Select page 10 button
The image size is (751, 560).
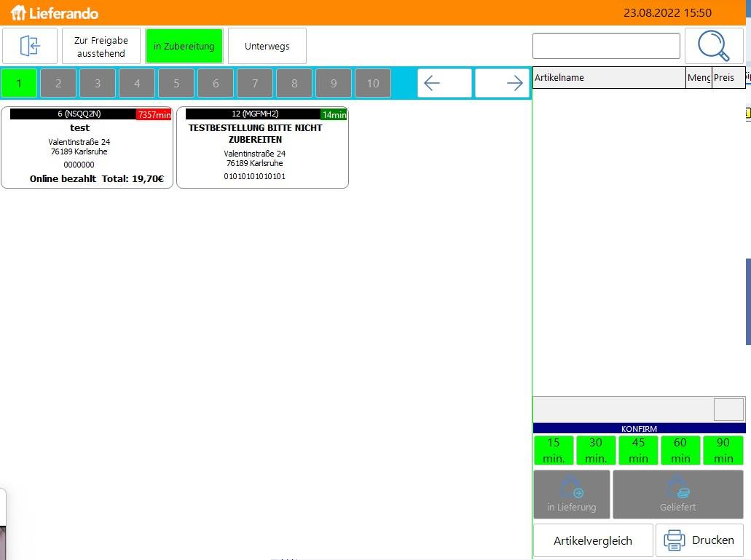(373, 84)
